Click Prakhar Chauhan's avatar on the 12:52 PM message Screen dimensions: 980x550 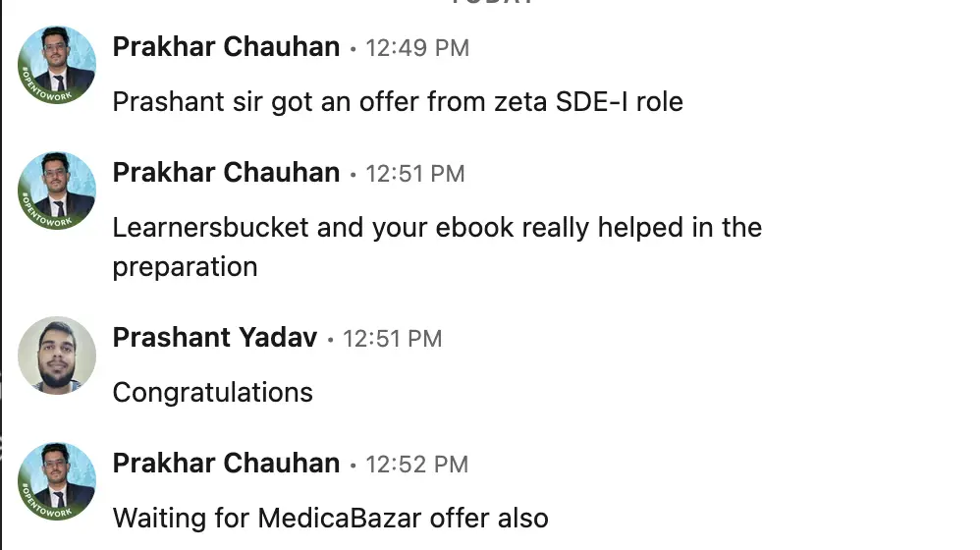57,481
